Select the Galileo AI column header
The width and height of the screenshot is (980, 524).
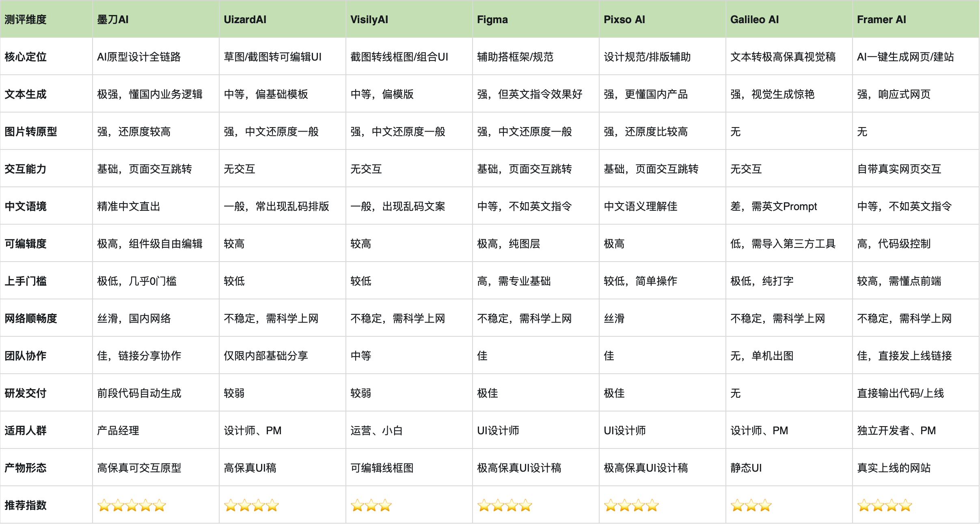(754, 19)
